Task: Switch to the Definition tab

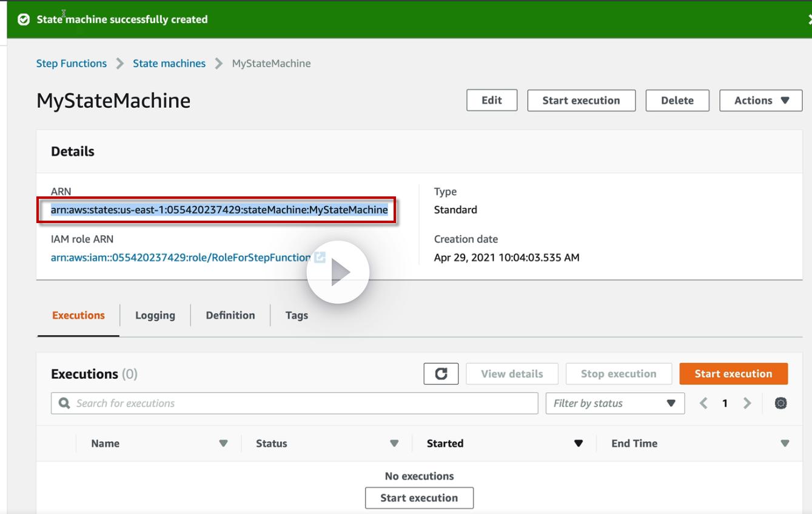Action: point(230,315)
